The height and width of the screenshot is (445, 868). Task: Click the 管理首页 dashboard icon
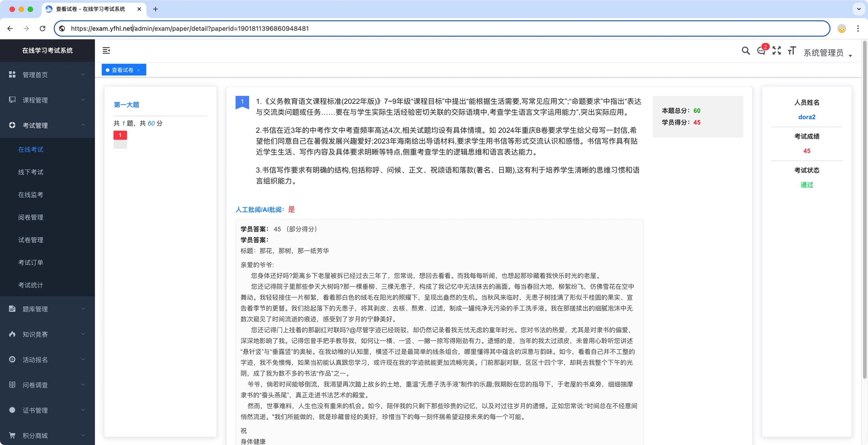pyautogui.click(x=12, y=75)
